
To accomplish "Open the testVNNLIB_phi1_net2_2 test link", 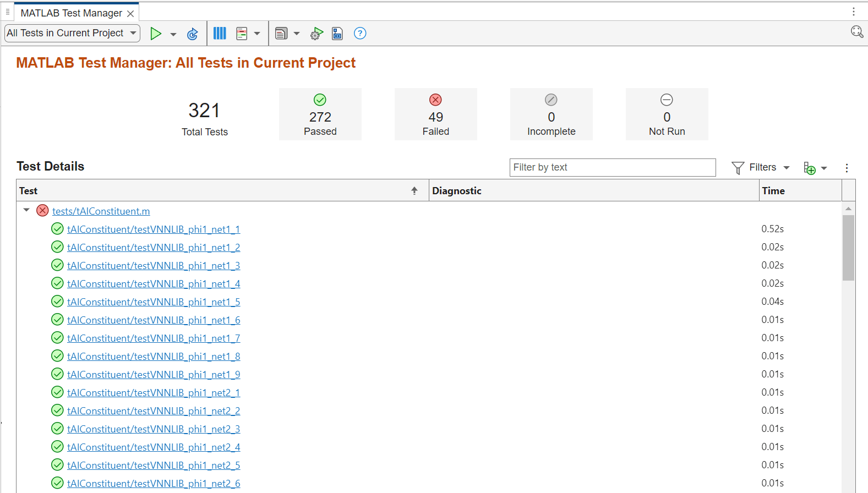I will point(154,411).
